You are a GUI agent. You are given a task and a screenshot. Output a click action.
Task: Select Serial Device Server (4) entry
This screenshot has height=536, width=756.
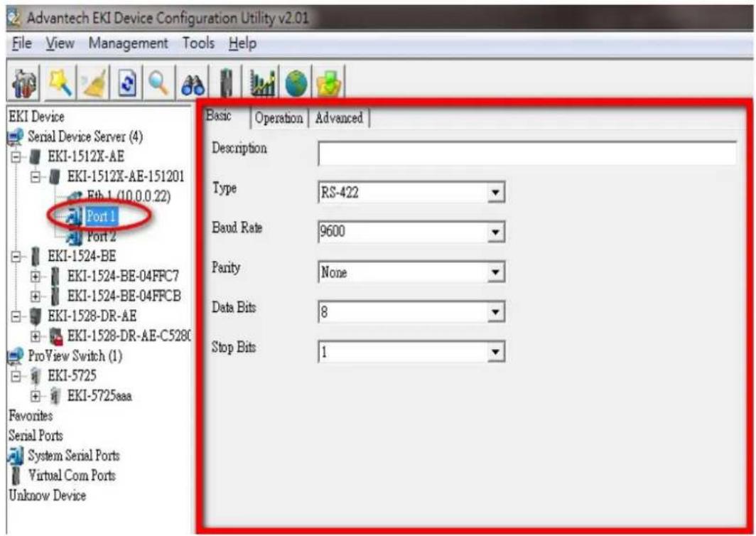click(x=85, y=137)
